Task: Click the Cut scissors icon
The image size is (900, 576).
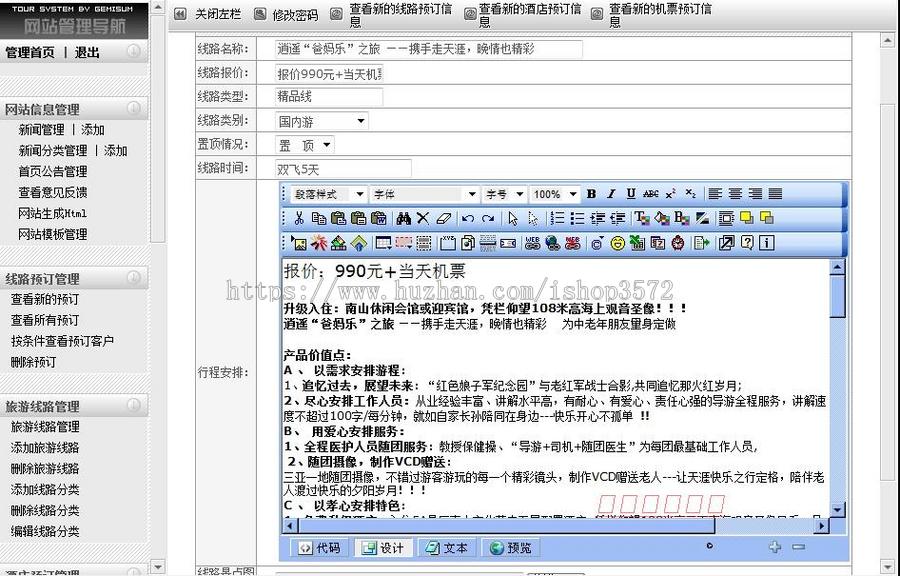Action: click(299, 218)
